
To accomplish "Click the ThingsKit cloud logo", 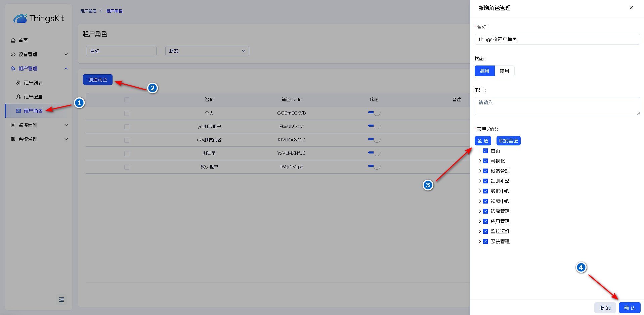I will pos(20,18).
